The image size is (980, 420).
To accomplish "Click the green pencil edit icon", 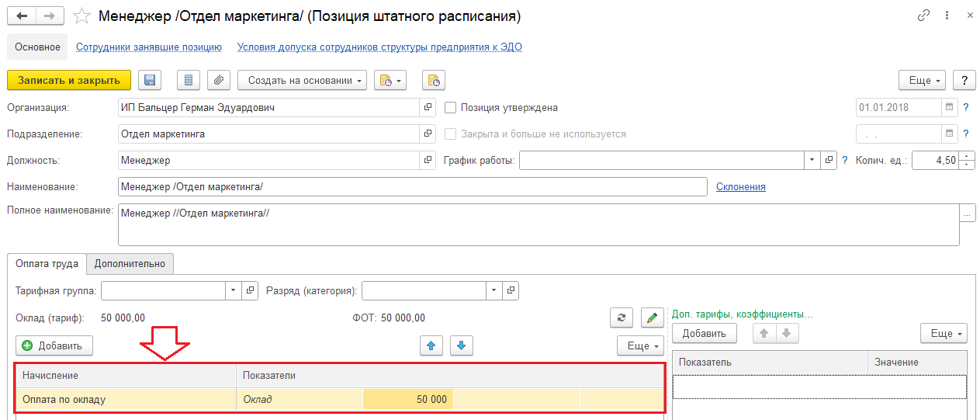I will pyautogui.click(x=652, y=317).
